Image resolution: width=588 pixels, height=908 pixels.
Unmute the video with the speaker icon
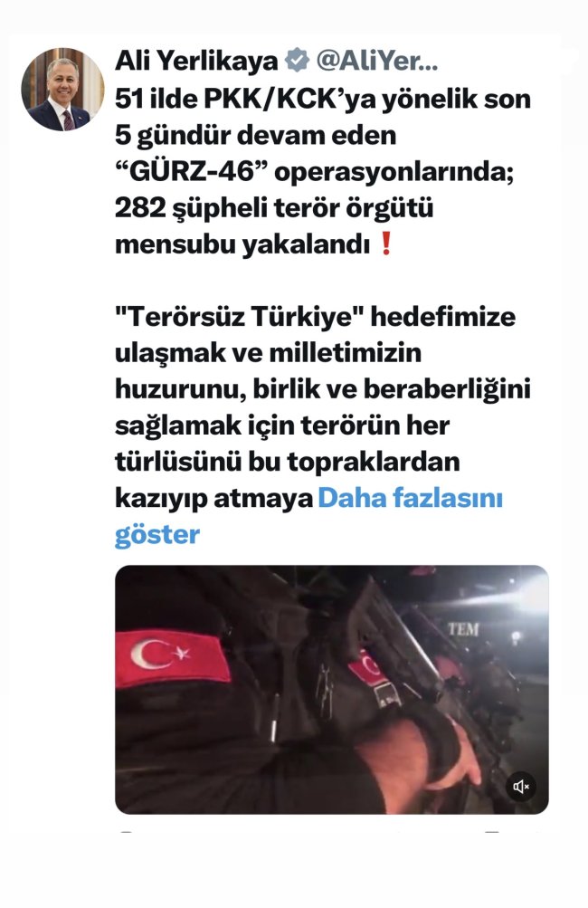(x=521, y=786)
